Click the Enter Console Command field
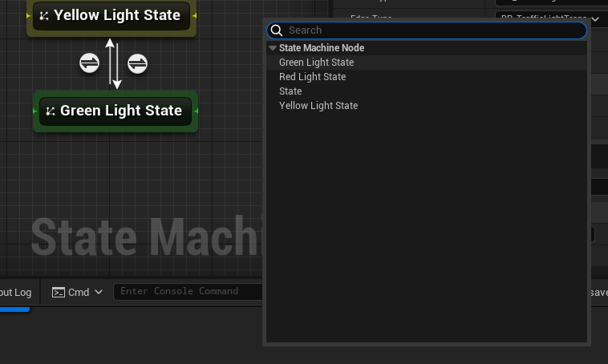Screen dimensions: 608x364 pos(188,292)
